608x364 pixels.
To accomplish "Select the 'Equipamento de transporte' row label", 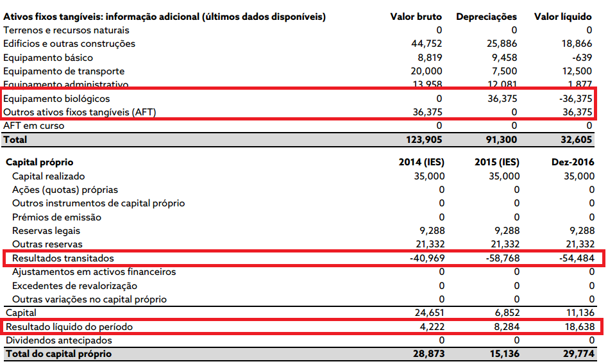I will point(64,71).
